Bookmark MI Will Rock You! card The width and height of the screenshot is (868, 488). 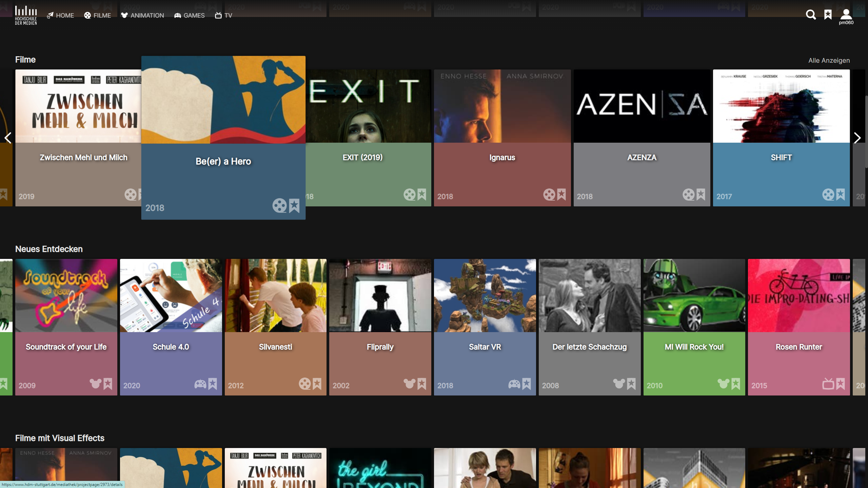click(x=736, y=384)
